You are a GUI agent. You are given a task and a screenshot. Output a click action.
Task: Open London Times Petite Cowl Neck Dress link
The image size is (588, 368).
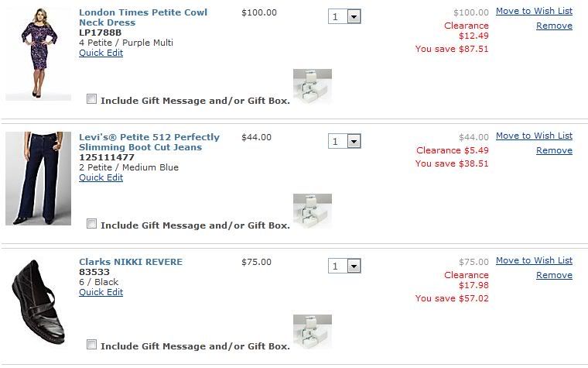(x=143, y=18)
